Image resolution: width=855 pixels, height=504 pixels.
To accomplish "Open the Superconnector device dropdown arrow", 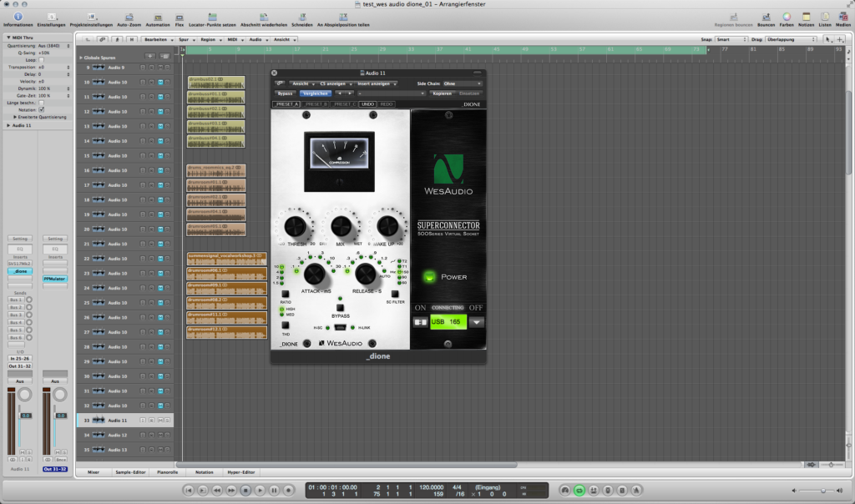I will [x=476, y=322].
